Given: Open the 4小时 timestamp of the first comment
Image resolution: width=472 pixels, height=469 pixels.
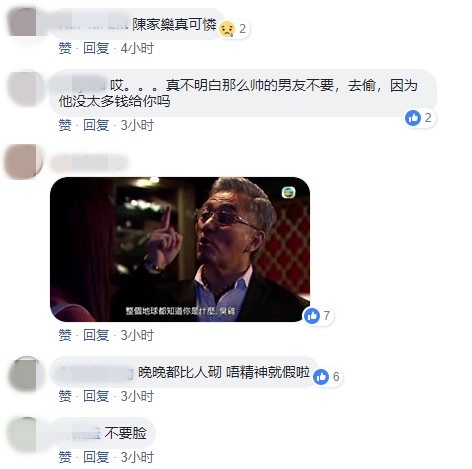Looking at the screenshot, I should pyautogui.click(x=137, y=48).
